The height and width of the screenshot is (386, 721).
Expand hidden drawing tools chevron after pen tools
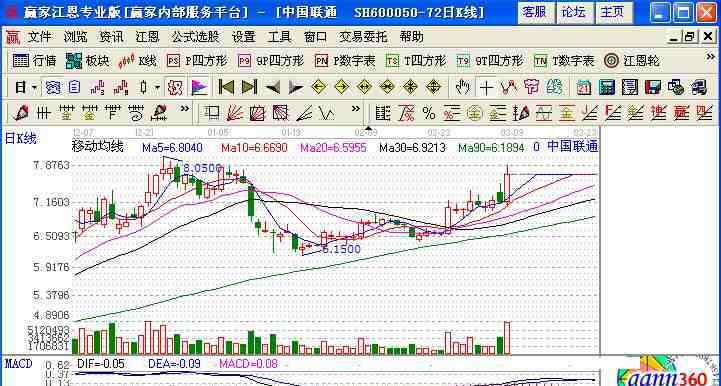click(x=184, y=109)
